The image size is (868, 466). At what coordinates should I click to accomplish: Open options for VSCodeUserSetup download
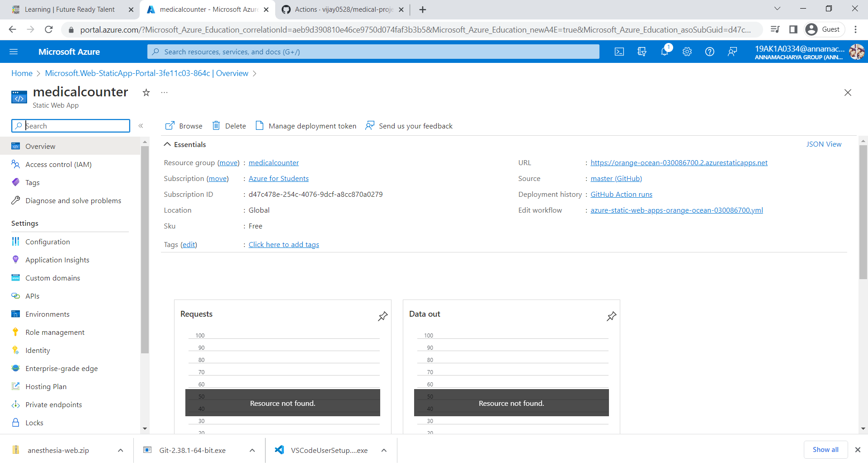coord(384,450)
